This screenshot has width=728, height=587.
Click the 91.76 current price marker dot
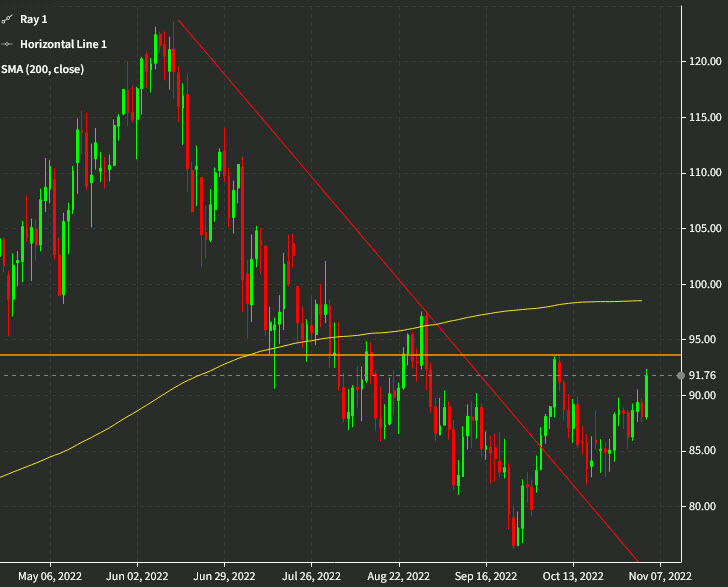tap(681, 375)
